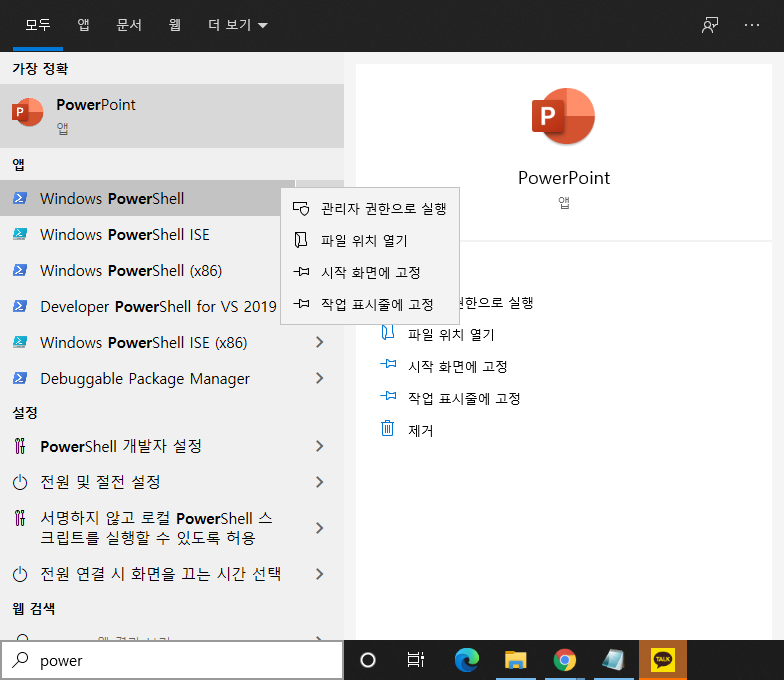Click the search box containing power
This screenshot has height=680, width=784.
pos(172,660)
